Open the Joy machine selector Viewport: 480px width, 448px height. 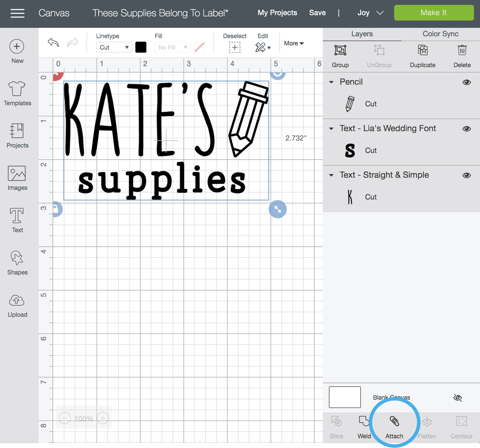[x=371, y=13]
